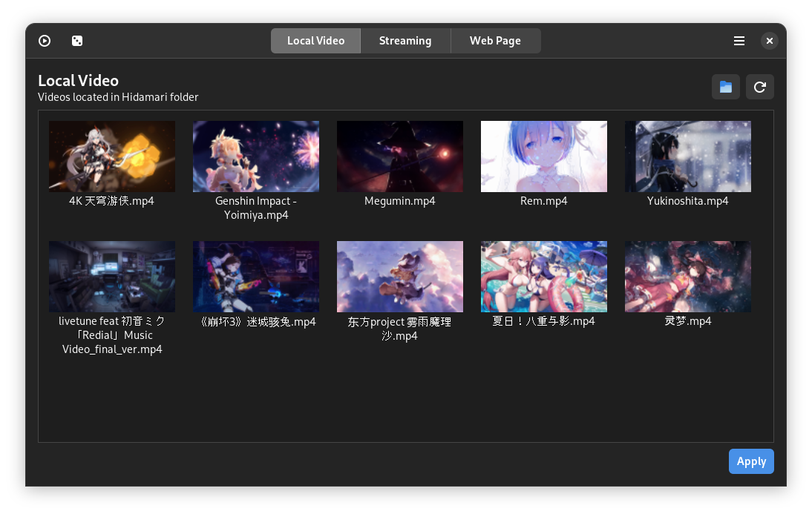Open the hamburger main menu
Viewport: 812px width, 514px height.
click(x=739, y=41)
